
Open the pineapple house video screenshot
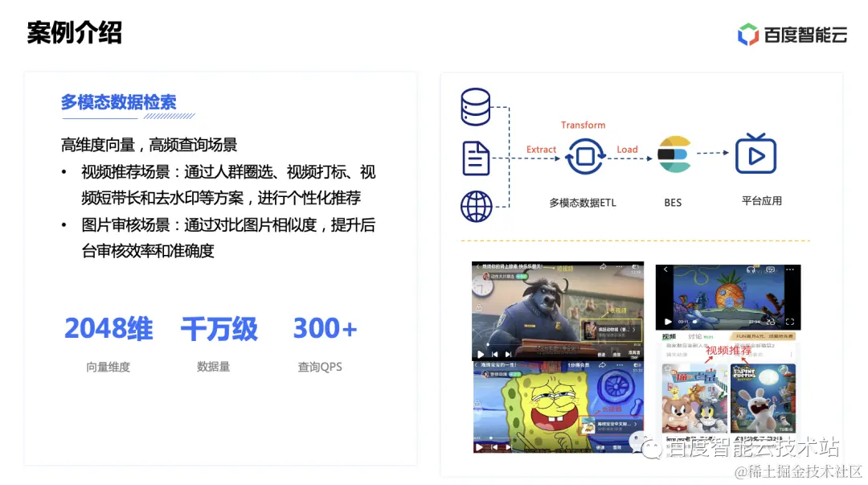click(x=728, y=297)
